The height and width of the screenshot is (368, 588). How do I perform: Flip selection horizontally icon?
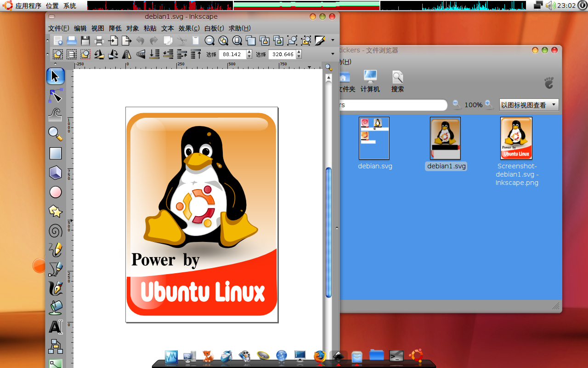127,54
